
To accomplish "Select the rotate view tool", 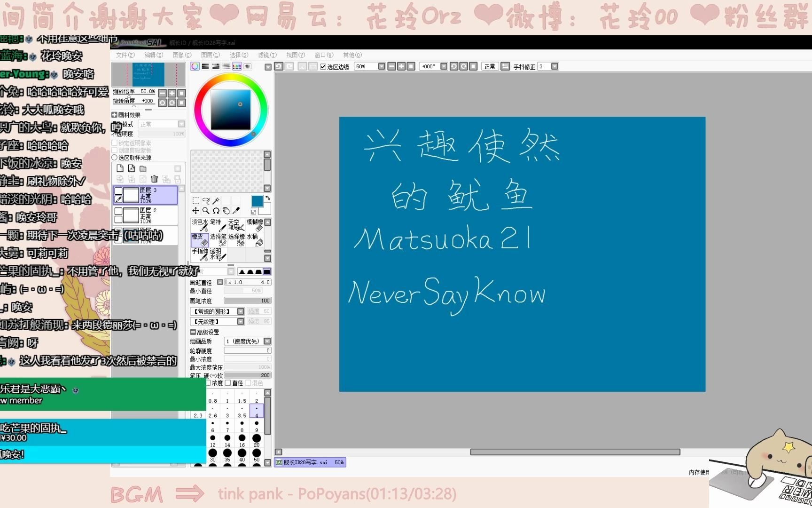I will click(216, 211).
